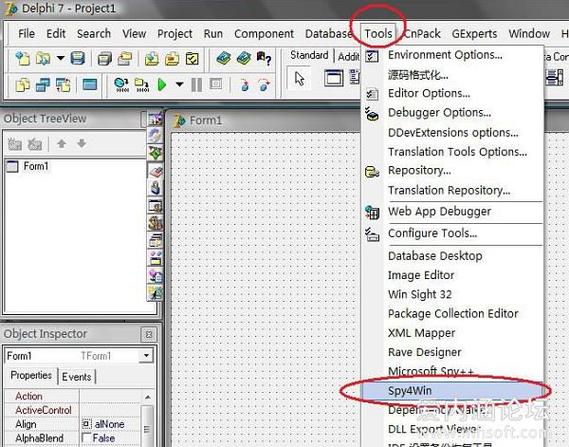Click the Save diskette icon in toolbar

click(78, 58)
